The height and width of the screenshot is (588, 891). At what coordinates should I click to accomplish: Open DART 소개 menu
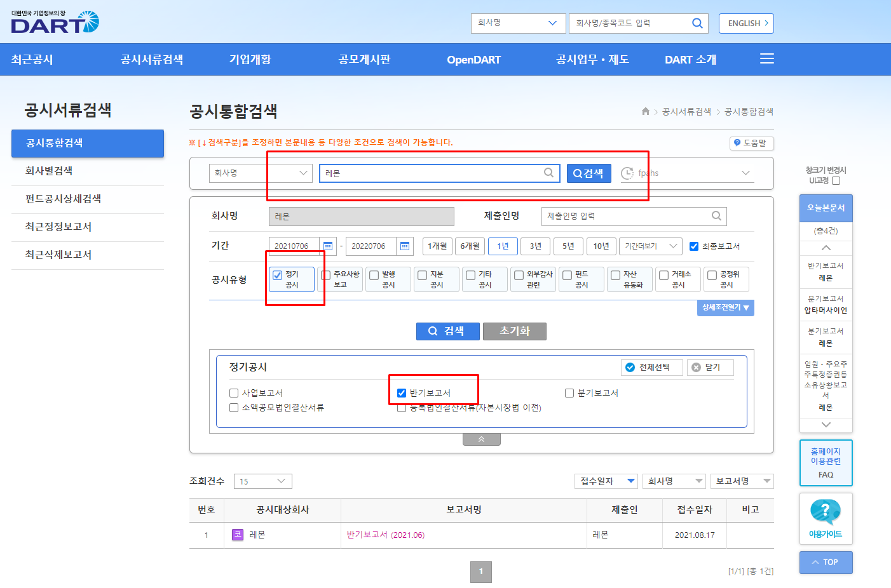(690, 60)
